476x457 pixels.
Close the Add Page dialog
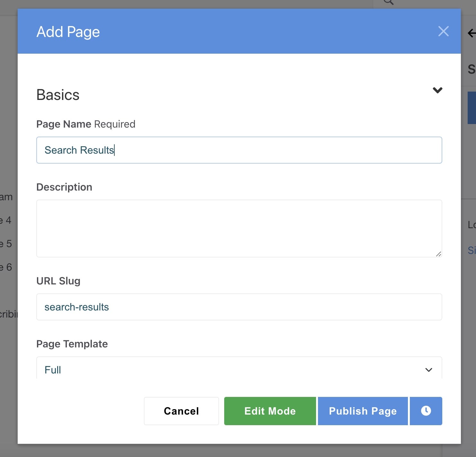[443, 31]
